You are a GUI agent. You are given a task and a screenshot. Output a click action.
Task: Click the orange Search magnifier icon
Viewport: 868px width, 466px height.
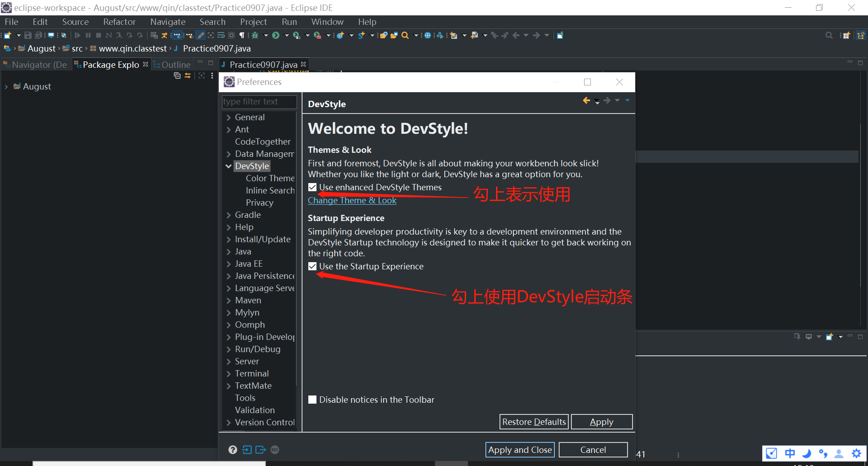(x=405, y=35)
